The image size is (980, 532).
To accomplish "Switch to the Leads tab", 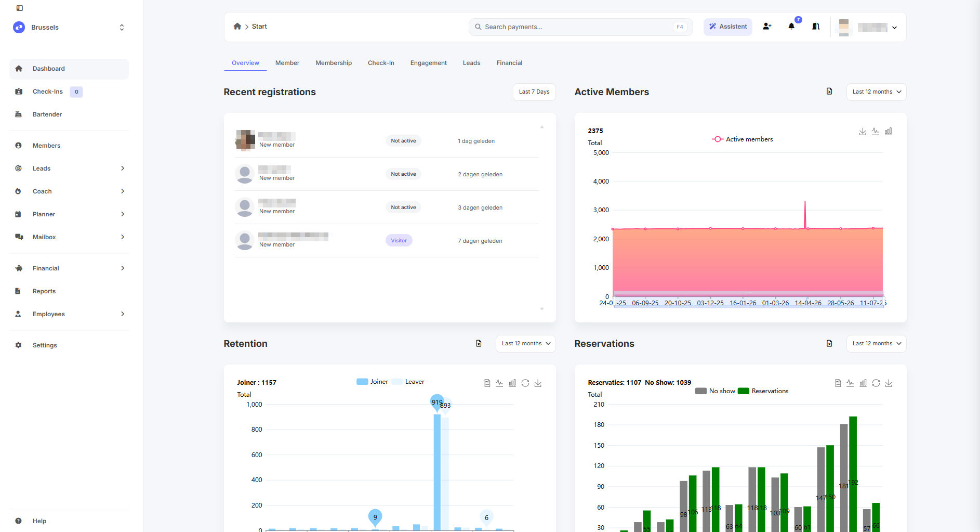I will coord(472,63).
